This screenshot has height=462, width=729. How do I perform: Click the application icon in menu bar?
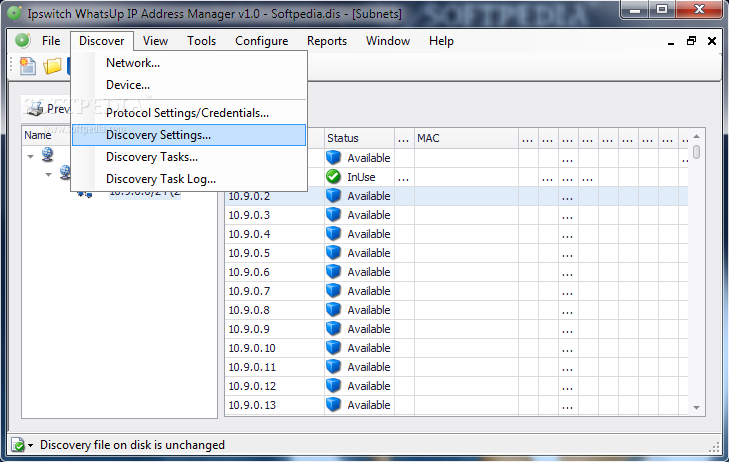click(22, 41)
